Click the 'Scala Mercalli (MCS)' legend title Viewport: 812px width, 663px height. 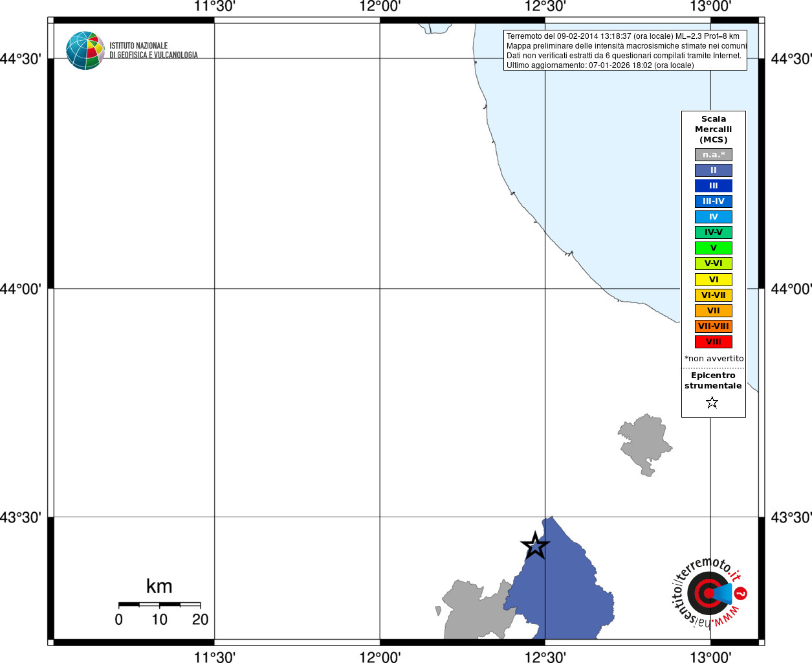[714, 129]
